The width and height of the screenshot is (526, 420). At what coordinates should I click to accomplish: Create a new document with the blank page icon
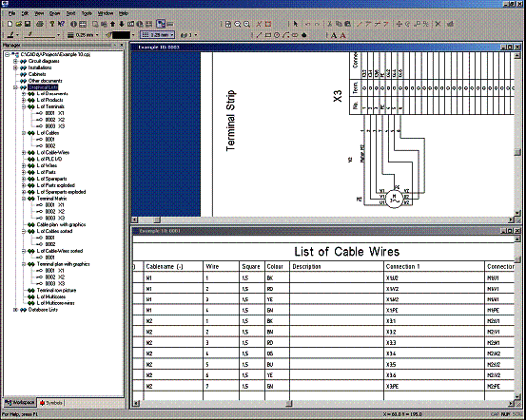tap(10, 24)
